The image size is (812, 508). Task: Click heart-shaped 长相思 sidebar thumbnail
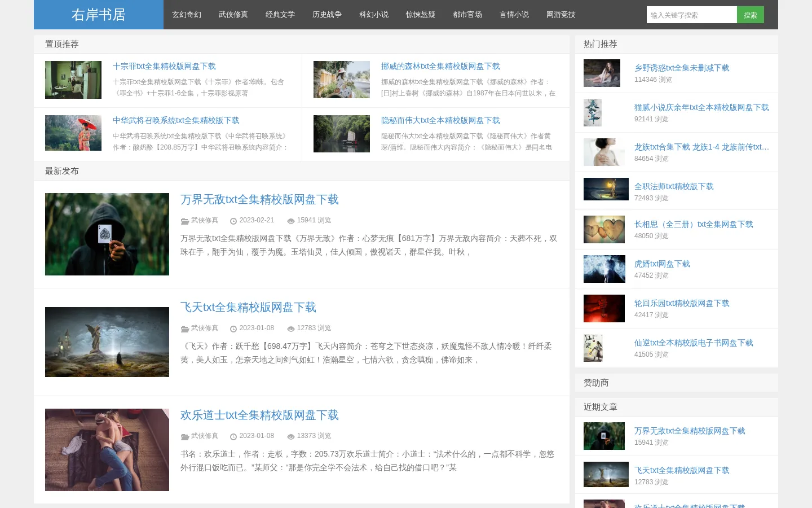click(604, 229)
